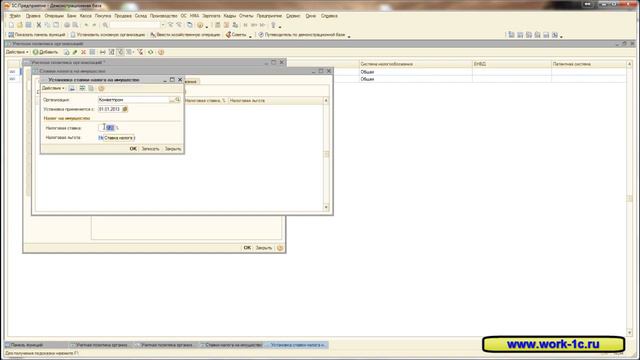Open the Справка menu
The height and width of the screenshot is (360, 640).
coord(329,16)
